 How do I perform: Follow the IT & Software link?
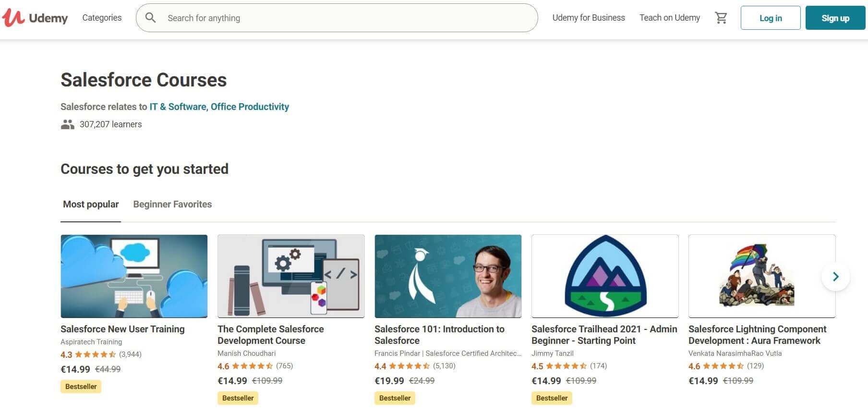pos(178,107)
